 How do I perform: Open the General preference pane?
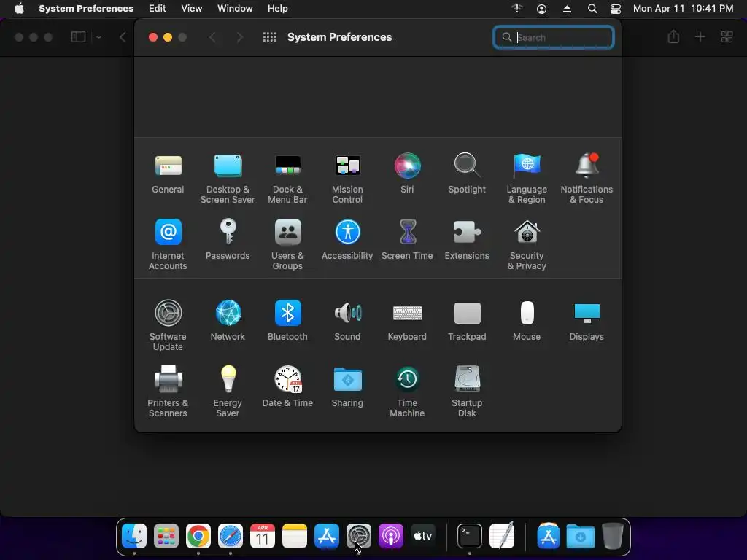(x=168, y=174)
